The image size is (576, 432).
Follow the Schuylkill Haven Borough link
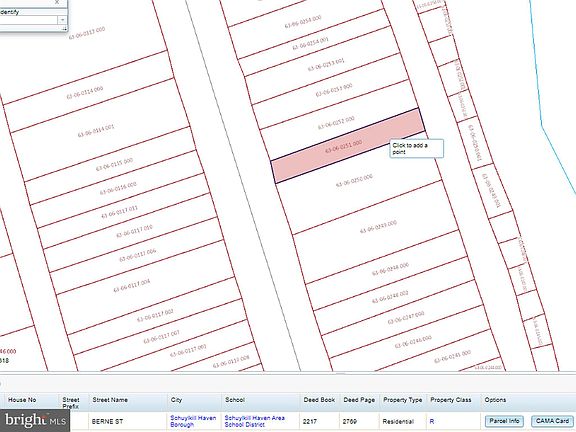[193, 421]
